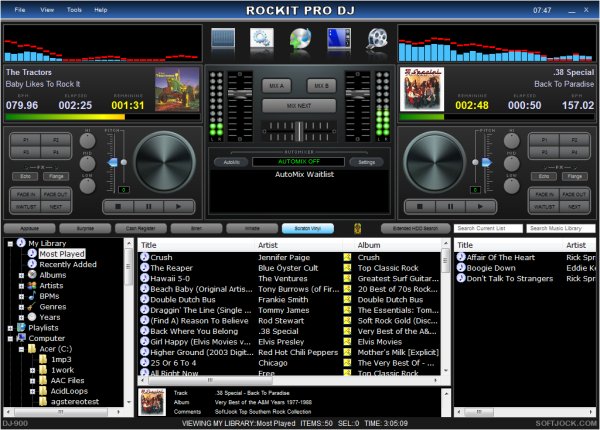Collapse the Acer (C:) drive node
Screen dimensions: 600x430
[21, 349]
